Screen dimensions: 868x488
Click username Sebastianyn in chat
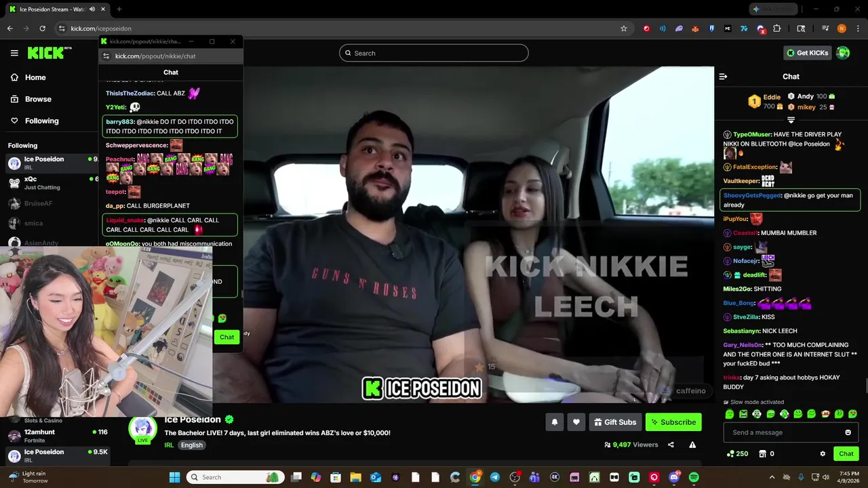(741, 331)
